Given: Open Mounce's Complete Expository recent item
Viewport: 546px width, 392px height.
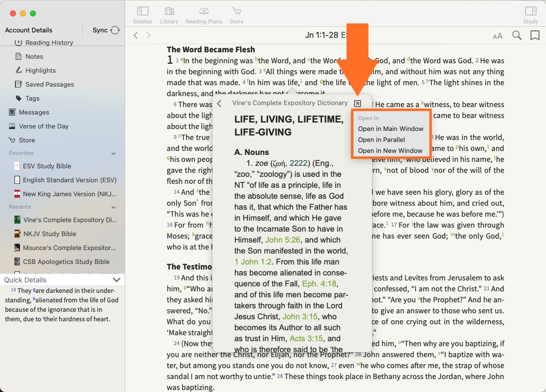Looking at the screenshot, I should pyautogui.click(x=69, y=248).
